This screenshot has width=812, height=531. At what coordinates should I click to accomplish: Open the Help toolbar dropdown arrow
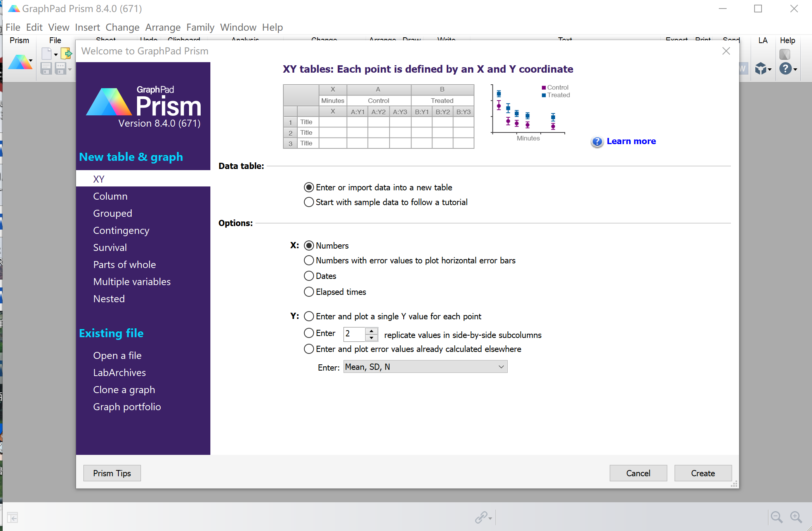coord(795,70)
